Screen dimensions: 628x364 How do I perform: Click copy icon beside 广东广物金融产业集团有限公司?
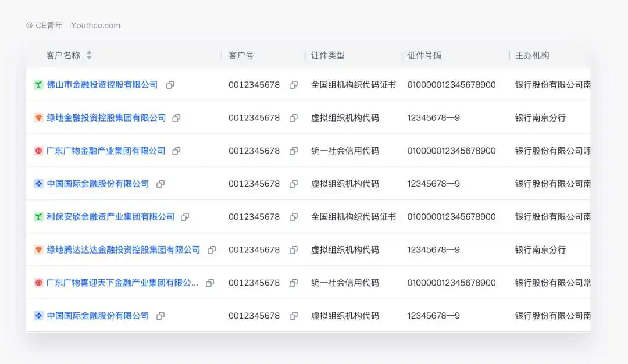tap(176, 151)
